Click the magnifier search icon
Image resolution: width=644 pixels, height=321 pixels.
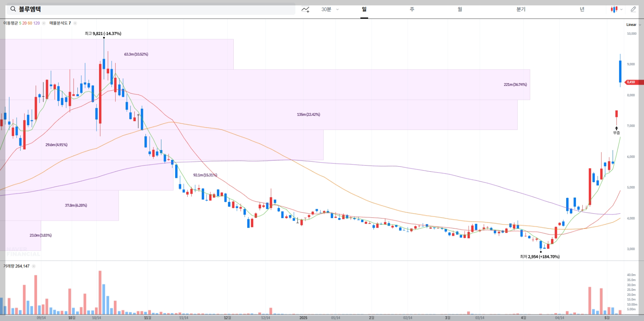coord(13,9)
